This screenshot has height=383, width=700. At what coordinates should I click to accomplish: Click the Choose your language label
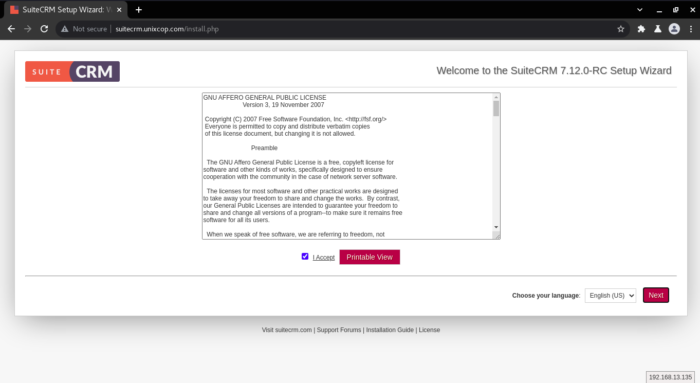[x=546, y=296]
